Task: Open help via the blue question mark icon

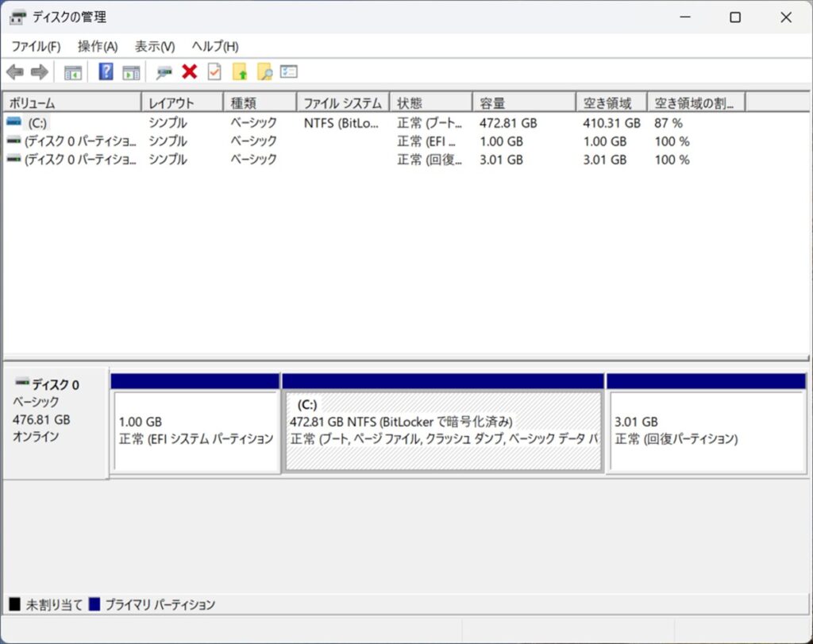Action: pyautogui.click(x=106, y=72)
